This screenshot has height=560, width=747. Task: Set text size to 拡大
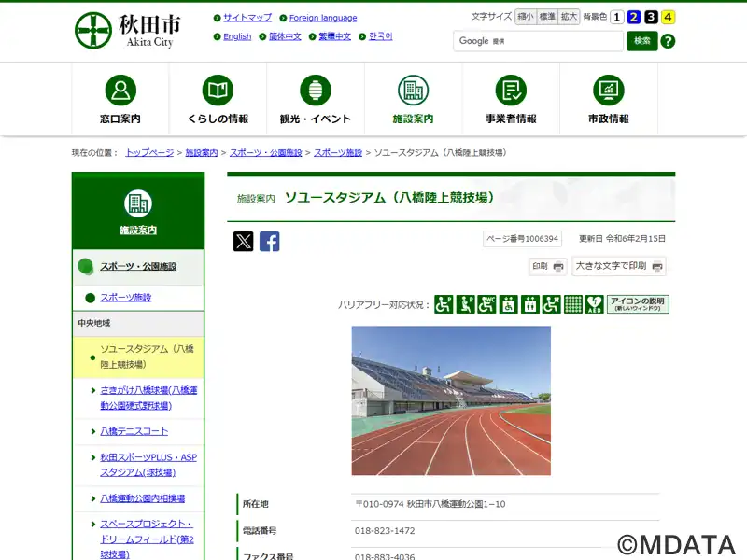click(570, 17)
